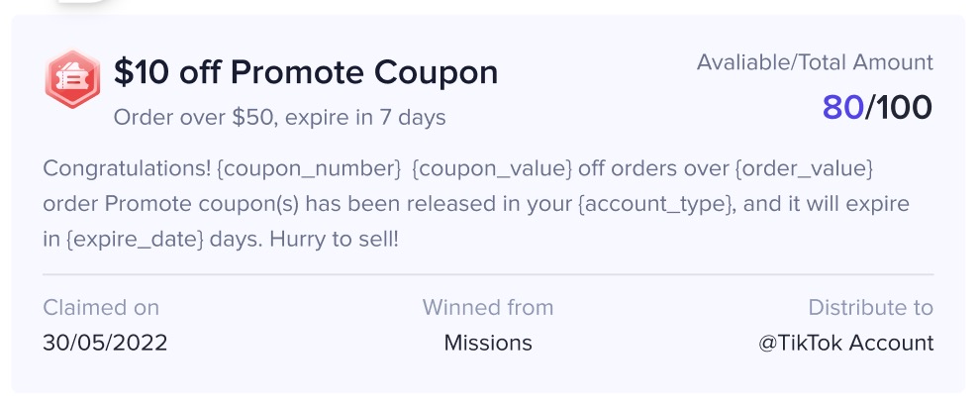Open the @TikTok Account link

(x=845, y=343)
